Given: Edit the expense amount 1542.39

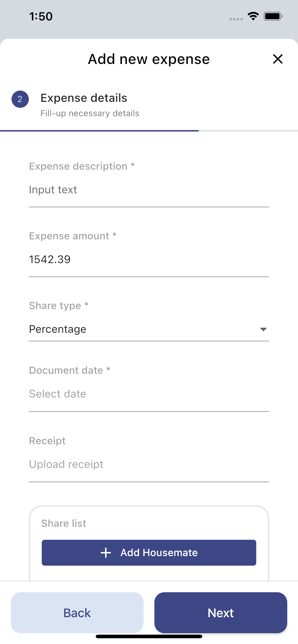Looking at the screenshot, I should pyautogui.click(x=149, y=259).
